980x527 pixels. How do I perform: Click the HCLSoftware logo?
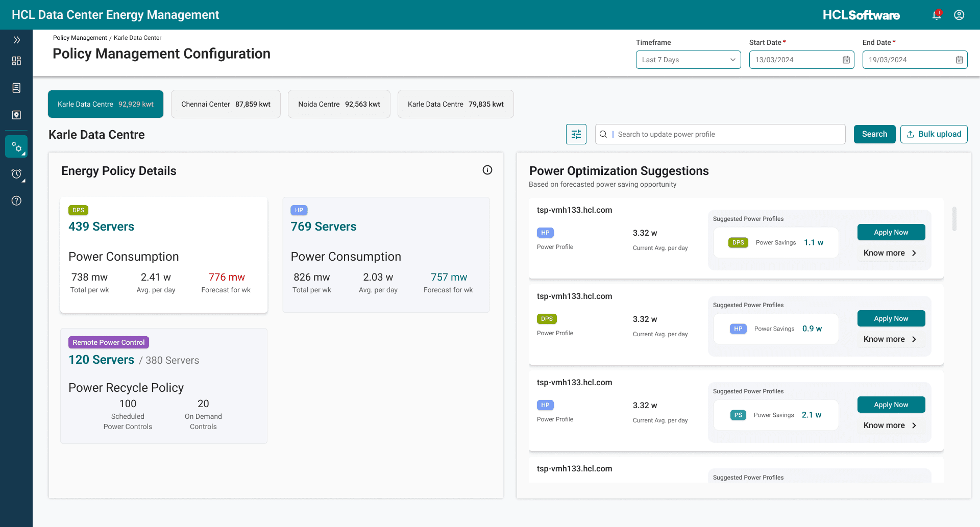click(861, 15)
